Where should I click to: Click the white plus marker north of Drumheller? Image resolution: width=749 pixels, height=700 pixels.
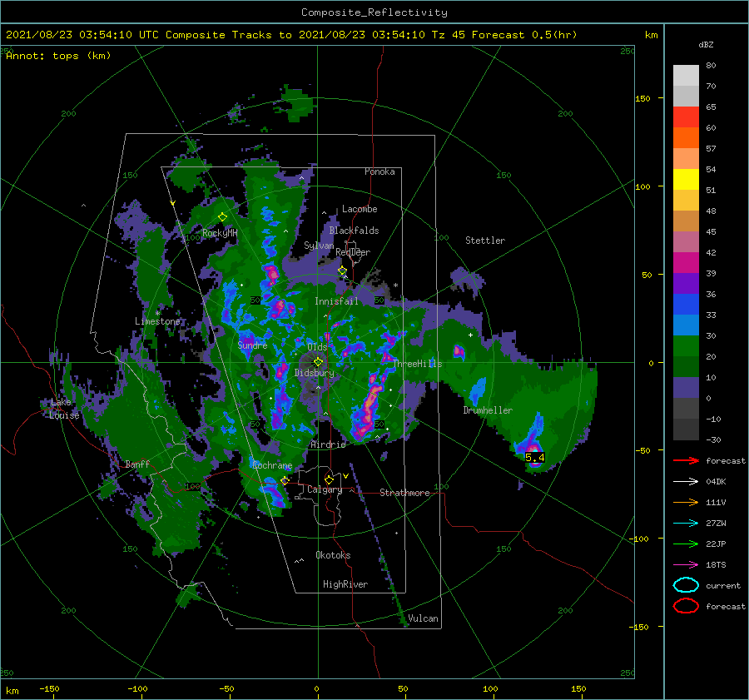pos(470,335)
